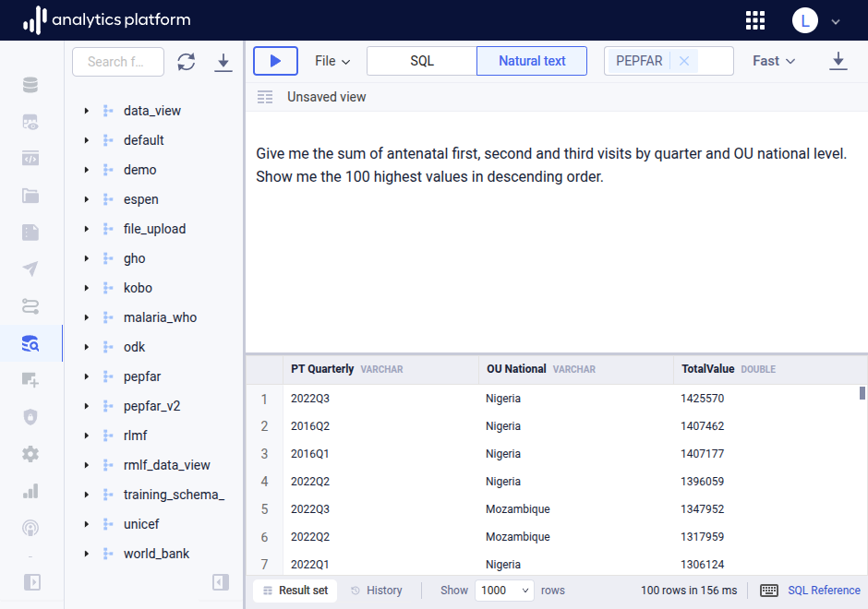The height and width of the screenshot is (609, 868).
Task: Open the paper plane sidebar icon
Action: click(x=30, y=269)
